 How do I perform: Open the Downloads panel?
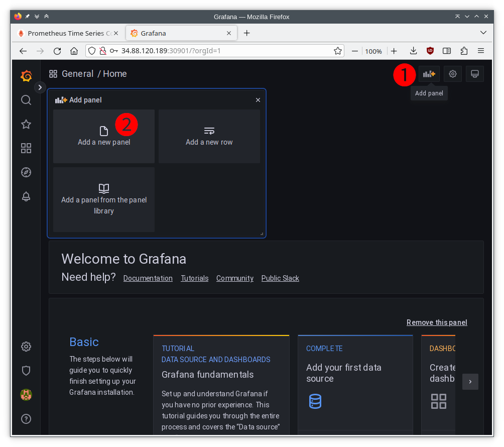pos(413,51)
